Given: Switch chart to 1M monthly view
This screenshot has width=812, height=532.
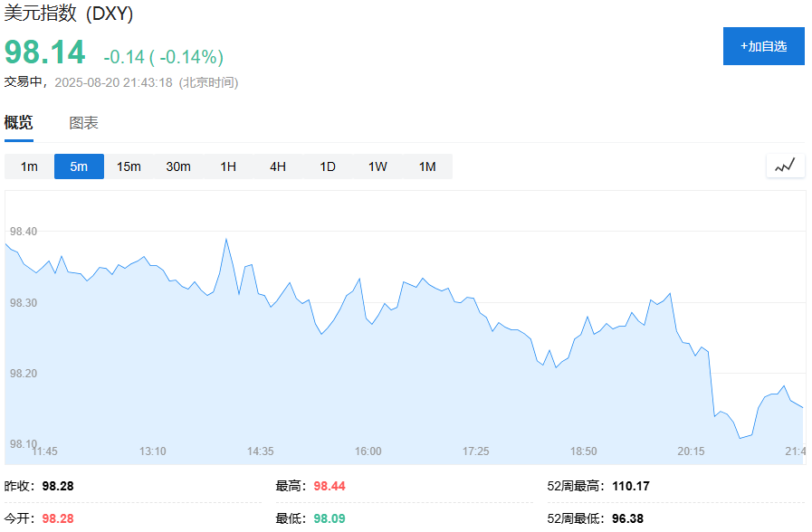Looking at the screenshot, I should [427, 166].
